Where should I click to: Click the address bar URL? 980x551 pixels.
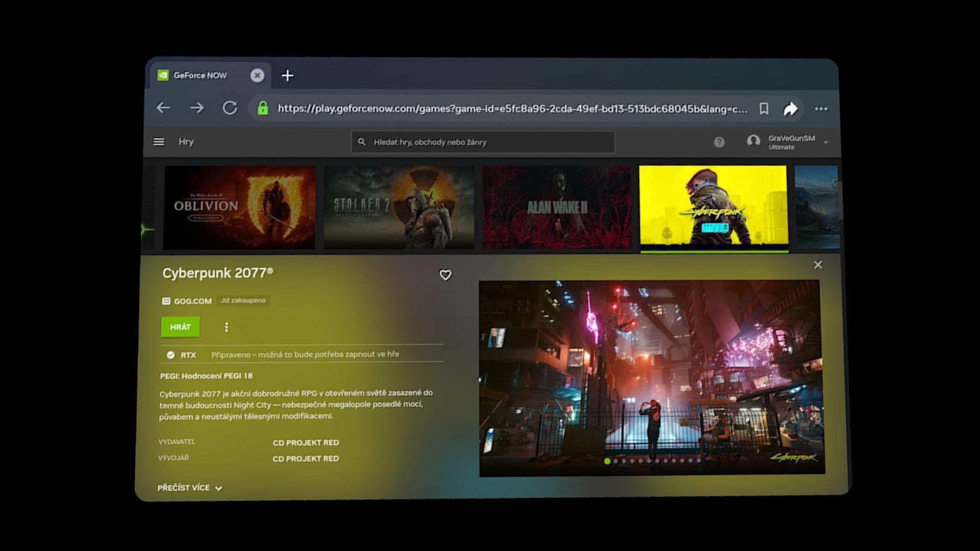[x=512, y=108]
